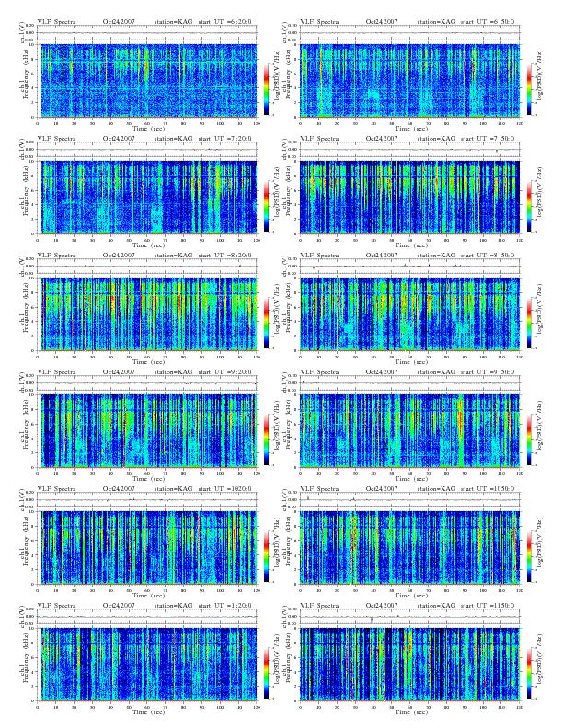The width and height of the screenshot is (563, 728).
Task: Click the PSD color bar of the 6:50:0 panel
Action: [x=529, y=89]
